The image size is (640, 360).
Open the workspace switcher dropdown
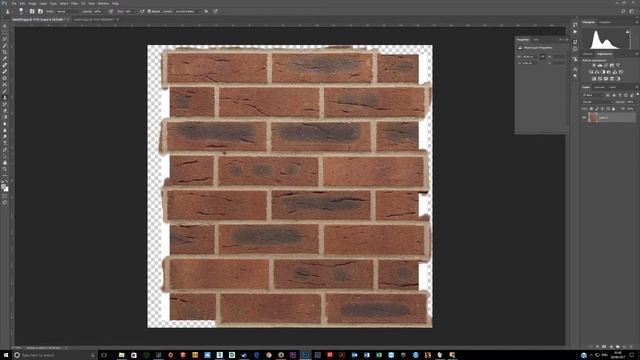pyautogui.click(x=632, y=11)
